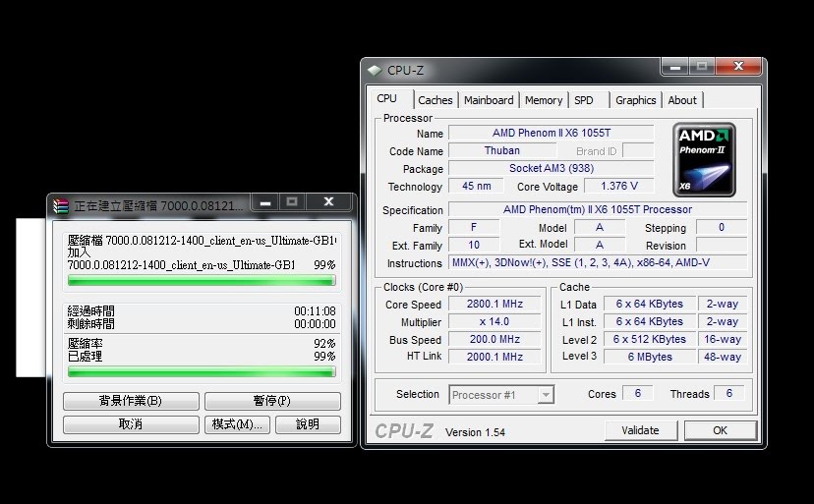The height and width of the screenshot is (504, 814).
Task: Click the Multiplier value x 14.0
Action: 494,322
